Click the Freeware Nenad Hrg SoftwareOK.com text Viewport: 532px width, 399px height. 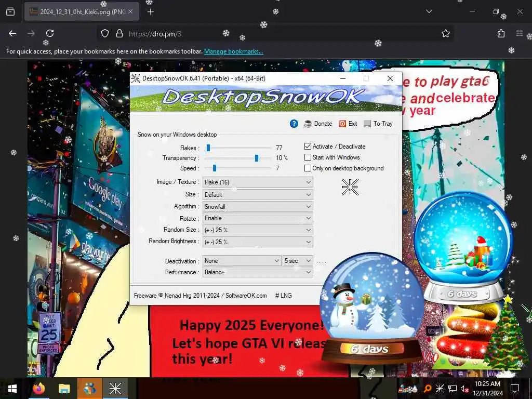tap(200, 296)
